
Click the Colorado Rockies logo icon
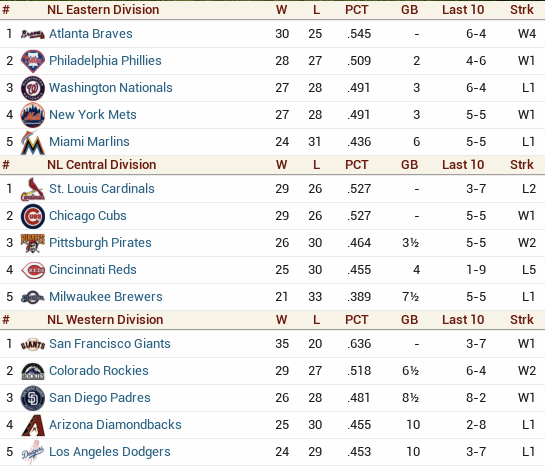coord(33,371)
